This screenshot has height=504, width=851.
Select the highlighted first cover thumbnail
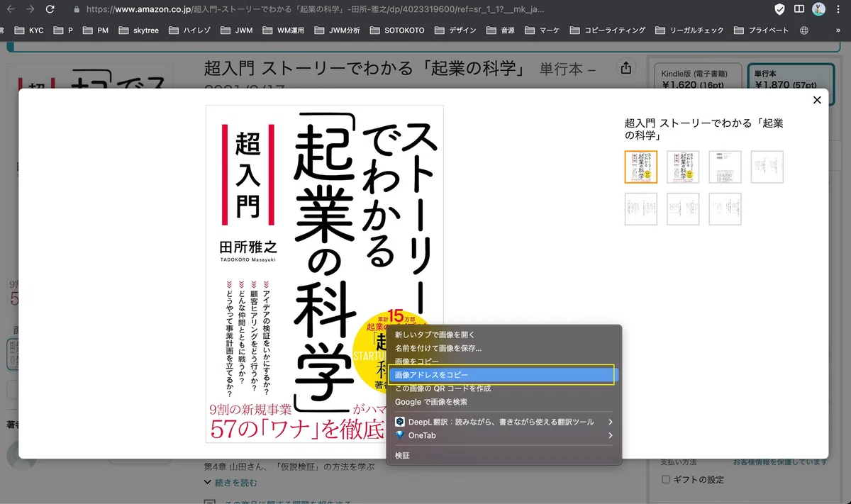coord(640,167)
